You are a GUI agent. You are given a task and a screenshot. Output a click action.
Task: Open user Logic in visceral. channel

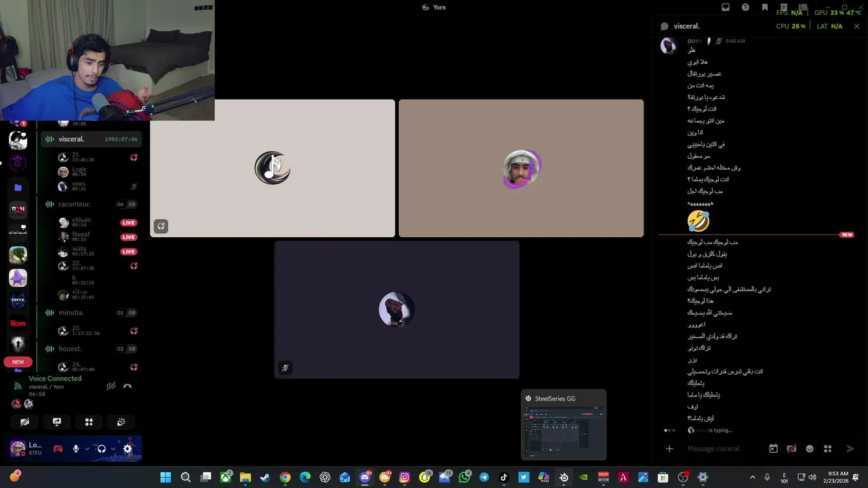[98, 172]
